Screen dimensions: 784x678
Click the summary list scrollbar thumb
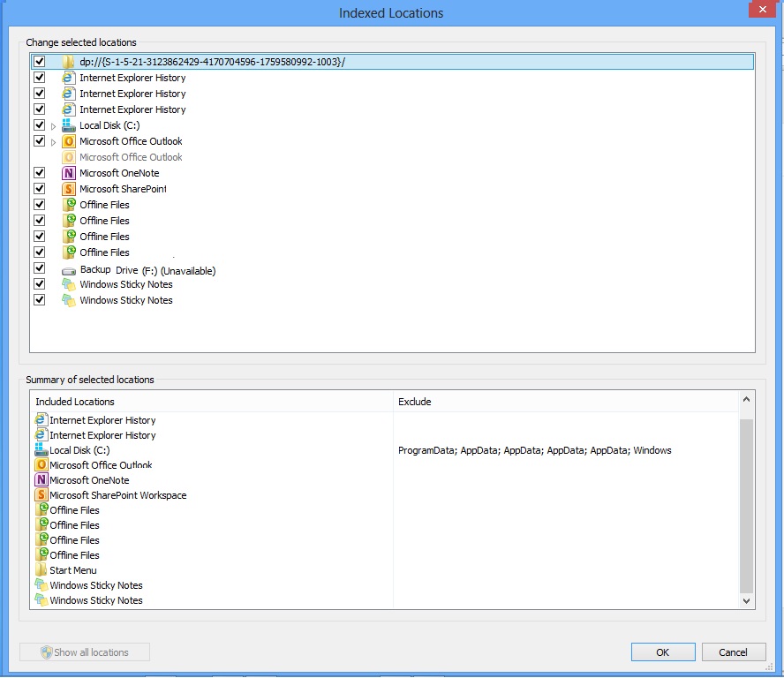pos(747,506)
